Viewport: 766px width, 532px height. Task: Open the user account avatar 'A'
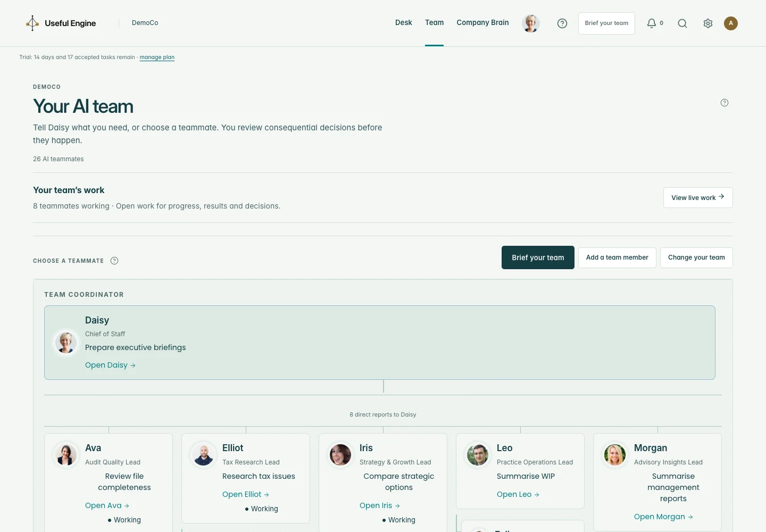click(x=731, y=23)
